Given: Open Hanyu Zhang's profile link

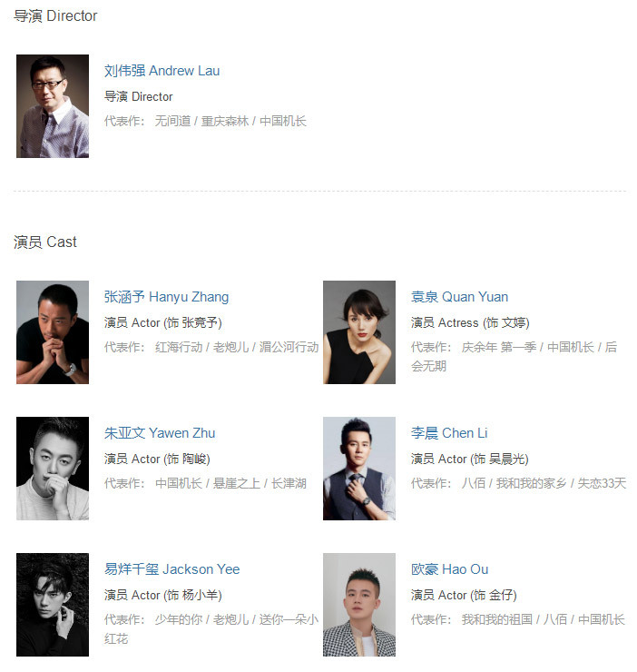Looking at the screenshot, I should [166, 297].
